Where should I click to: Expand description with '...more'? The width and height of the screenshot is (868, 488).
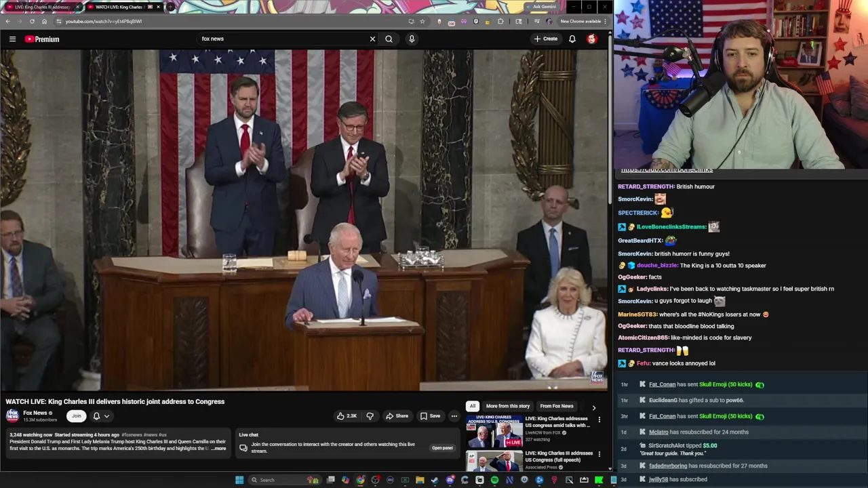pyautogui.click(x=218, y=449)
